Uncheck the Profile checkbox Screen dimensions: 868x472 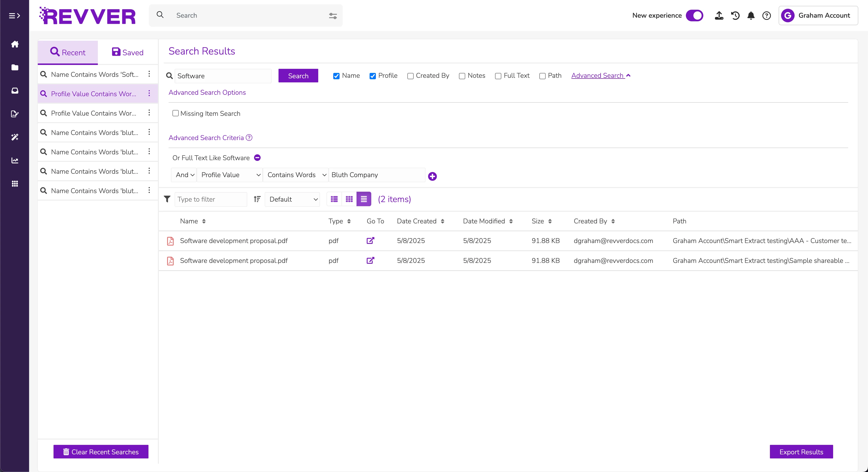tap(373, 76)
